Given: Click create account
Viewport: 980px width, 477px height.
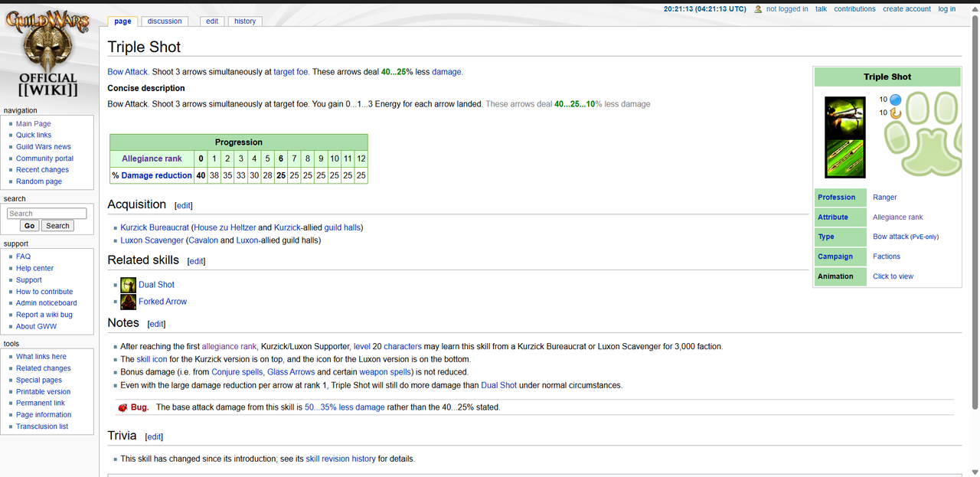Looking at the screenshot, I should (906, 9).
